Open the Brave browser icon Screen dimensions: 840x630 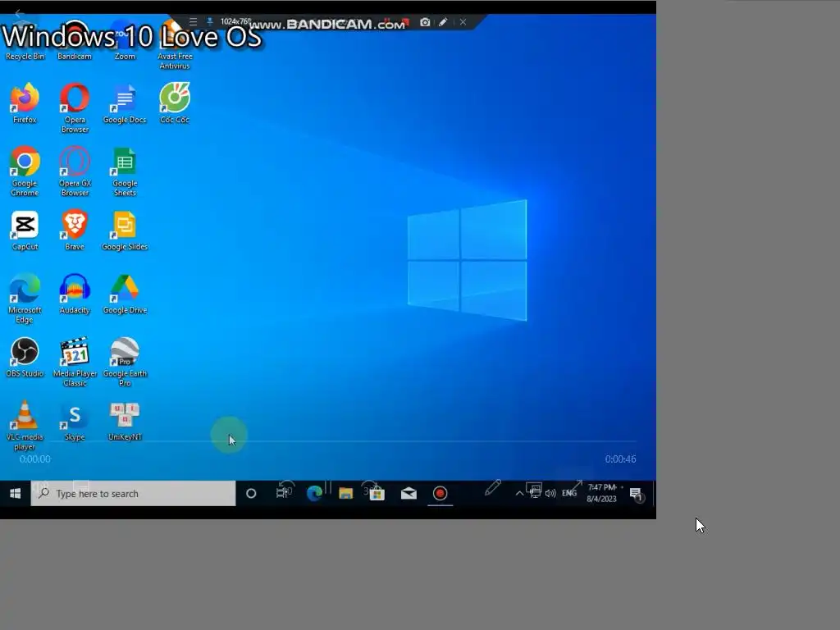[x=75, y=231]
